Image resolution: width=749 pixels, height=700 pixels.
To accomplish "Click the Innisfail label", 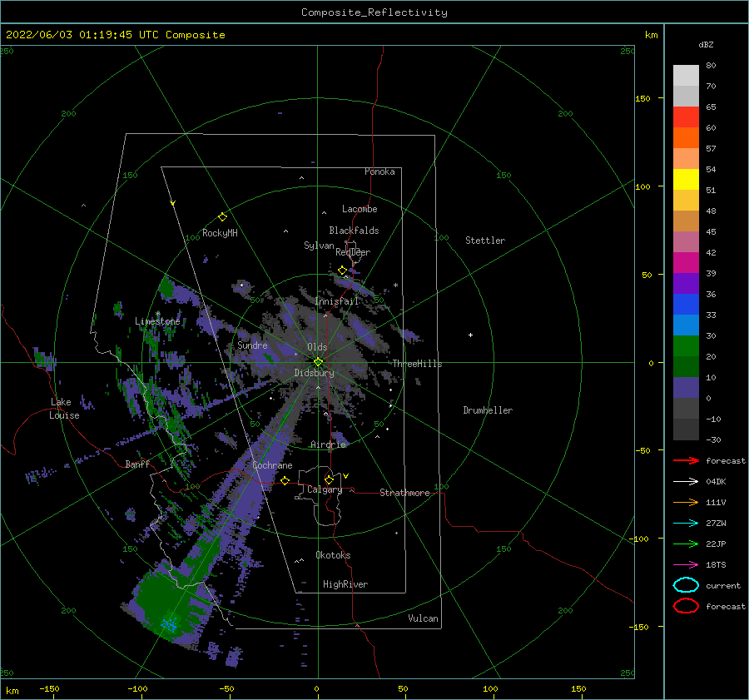I will (x=337, y=301).
